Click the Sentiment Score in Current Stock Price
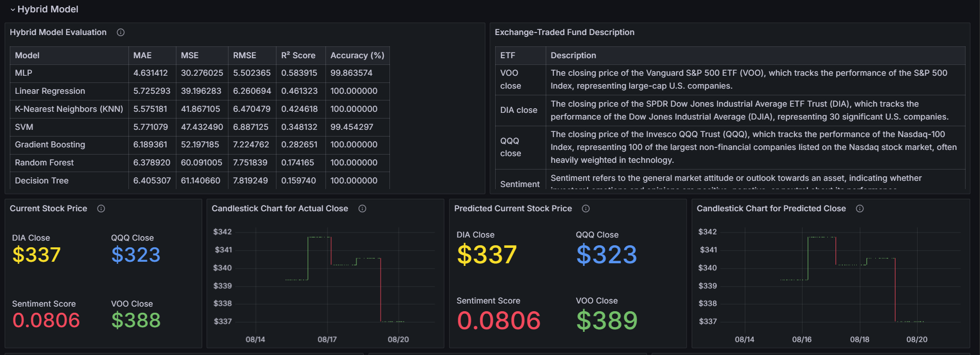 46,320
